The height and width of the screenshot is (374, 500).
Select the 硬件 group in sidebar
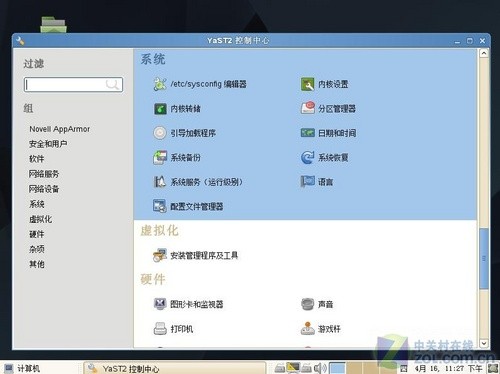(37, 234)
